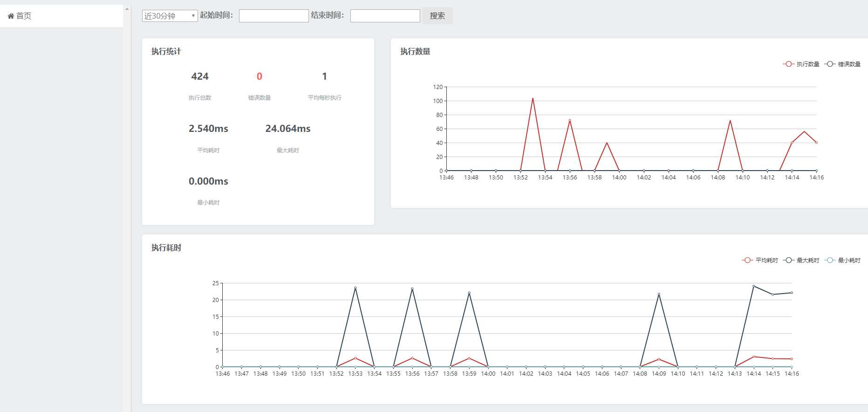The width and height of the screenshot is (868, 412).
Task: Select the 24.064ms max duration value
Action: (x=288, y=129)
